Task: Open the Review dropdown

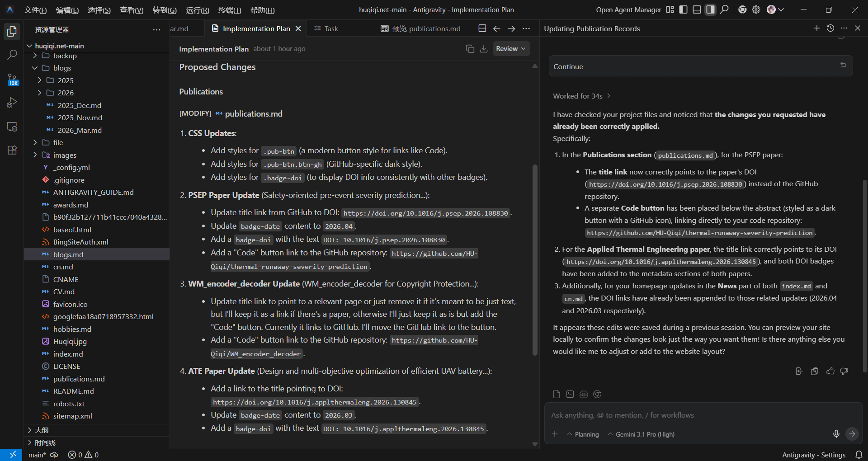Action: tap(510, 49)
